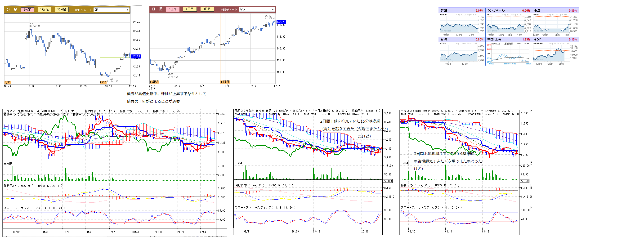This screenshot has width=644, height=241.
Task: Click the 3日足 interval button
Action: [x=207, y=9]
